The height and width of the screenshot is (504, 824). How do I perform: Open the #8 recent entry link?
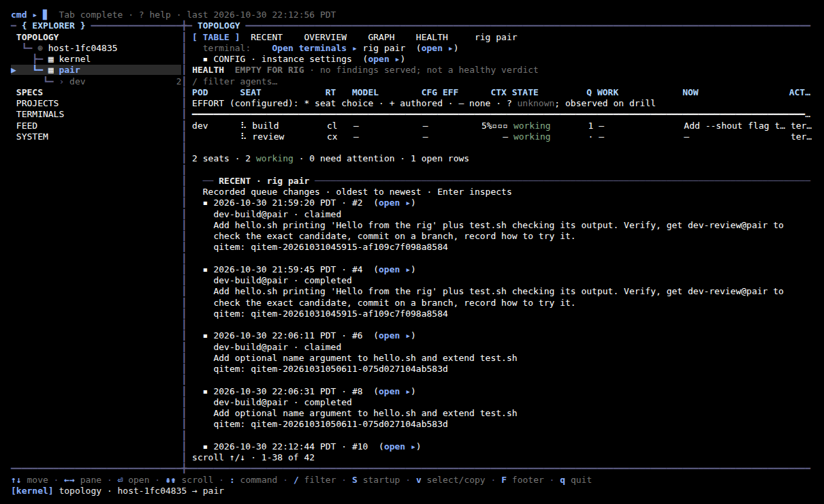[x=394, y=392]
